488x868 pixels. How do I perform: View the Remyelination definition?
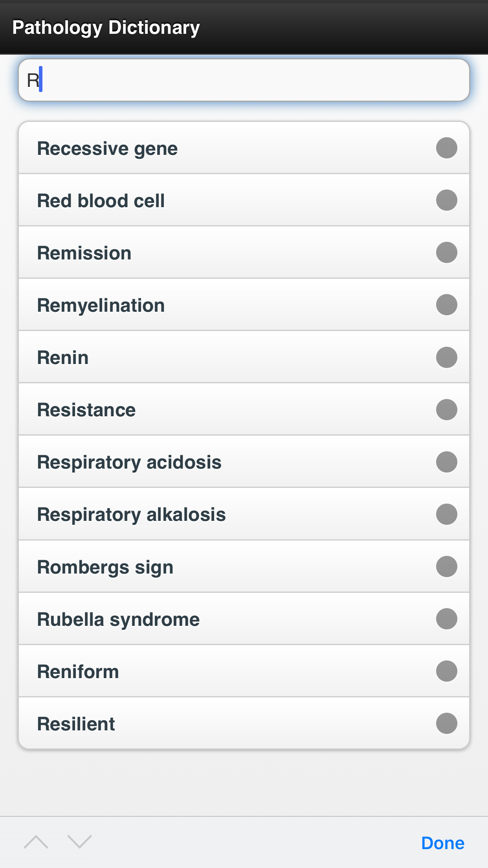(x=244, y=305)
